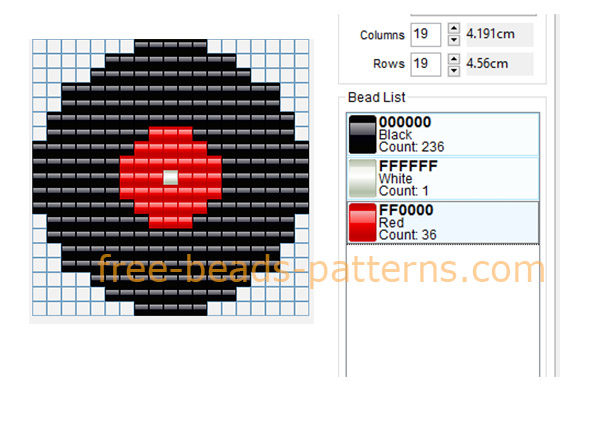600x440 pixels.
Task: Click the white center bead in the pattern
Action: pyautogui.click(x=171, y=178)
